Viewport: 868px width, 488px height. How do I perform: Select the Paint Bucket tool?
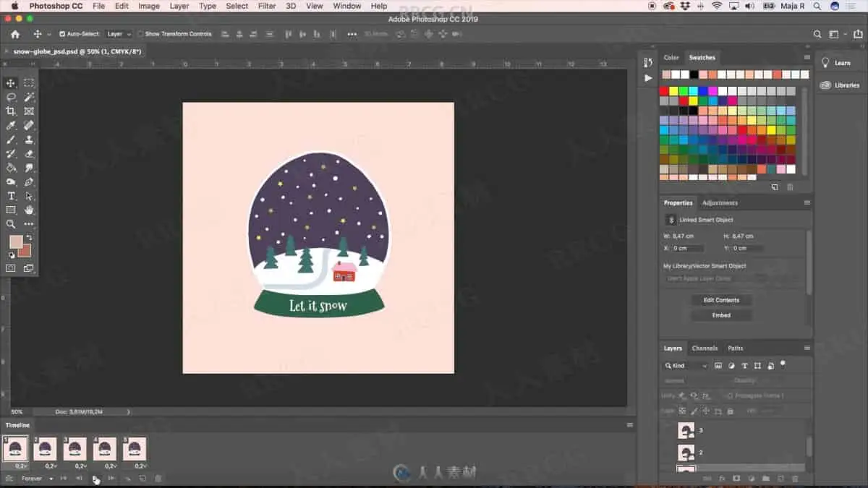click(12, 168)
